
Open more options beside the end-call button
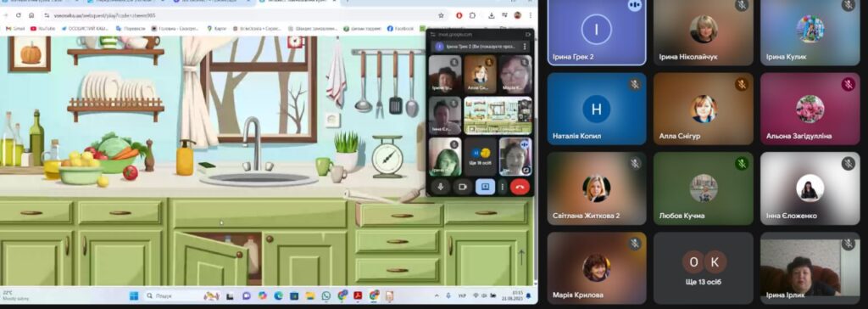pyautogui.click(x=503, y=187)
